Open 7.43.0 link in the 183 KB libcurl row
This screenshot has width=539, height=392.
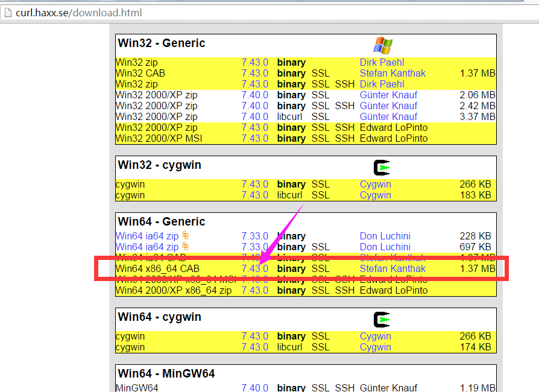click(x=254, y=195)
